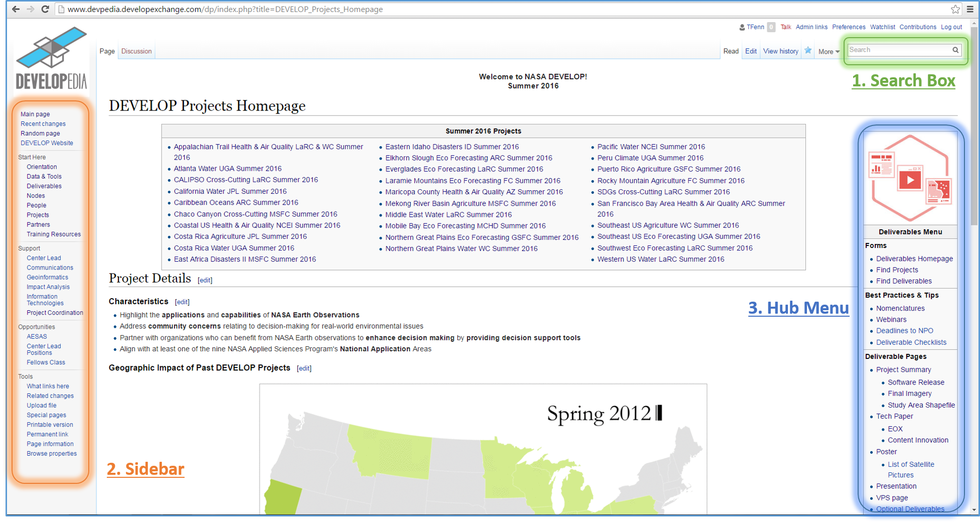Viewport: 980px width, 524px height.
Task: Open Middle East Water LaRC Summer 2016
Action: 448,214
